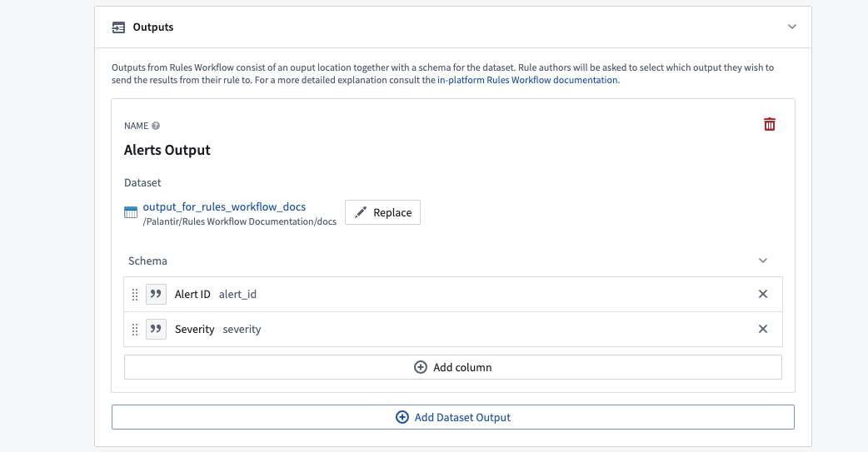Click the /Palantir/Rules Workflow Documentation/docs path
This screenshot has height=452, width=868.
[240, 221]
